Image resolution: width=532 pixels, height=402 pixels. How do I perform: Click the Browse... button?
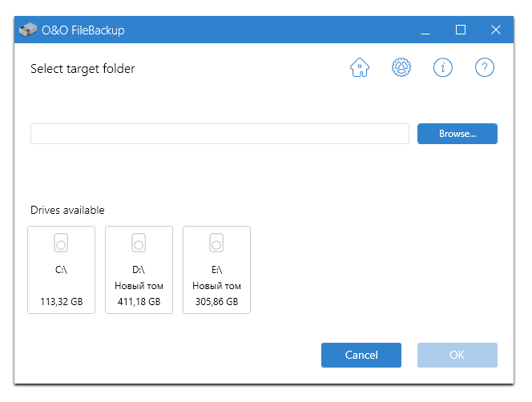(457, 134)
